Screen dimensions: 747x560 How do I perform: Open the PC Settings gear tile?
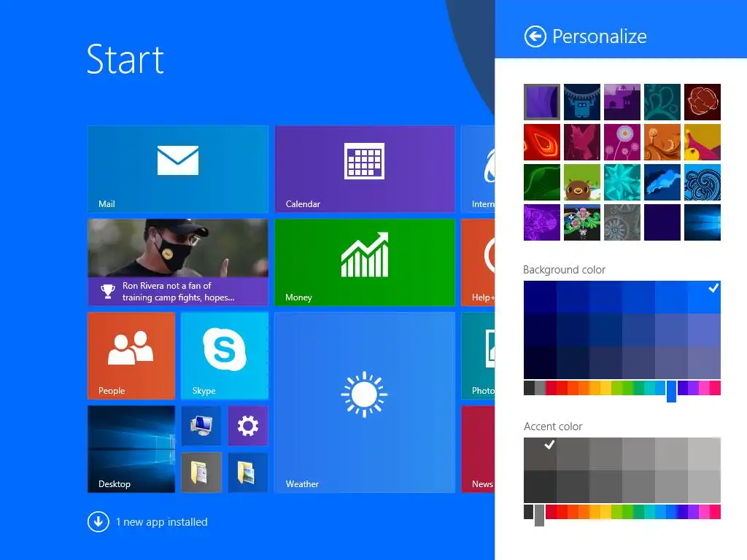[248, 426]
